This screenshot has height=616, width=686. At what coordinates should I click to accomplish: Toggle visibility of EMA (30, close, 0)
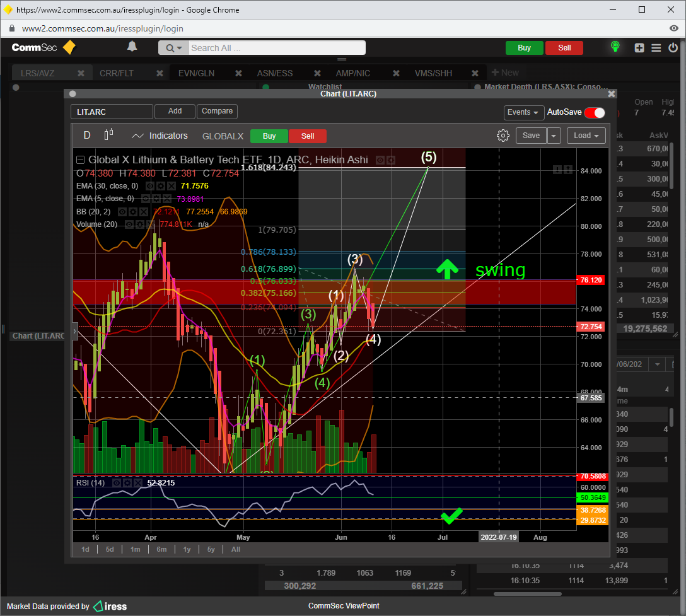point(150,186)
